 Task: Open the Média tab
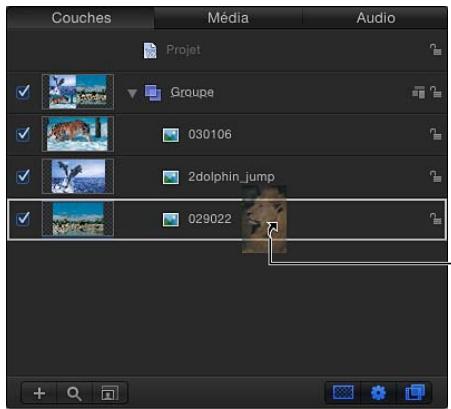[x=228, y=18]
